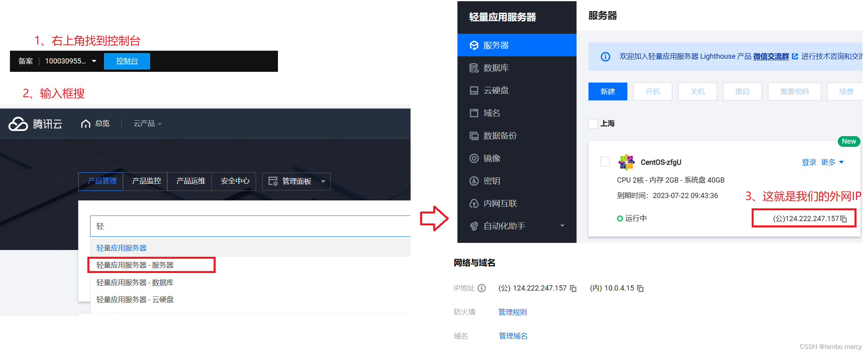Viewport: 868px width, 354px height.
Task: Click the CentOS logo on server card
Action: [x=627, y=162]
